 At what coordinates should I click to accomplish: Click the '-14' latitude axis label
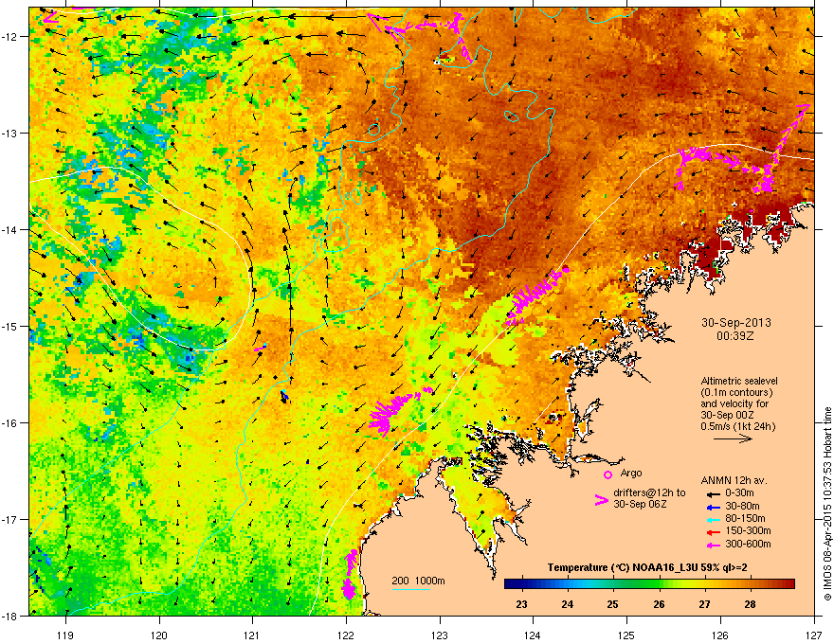9,229
